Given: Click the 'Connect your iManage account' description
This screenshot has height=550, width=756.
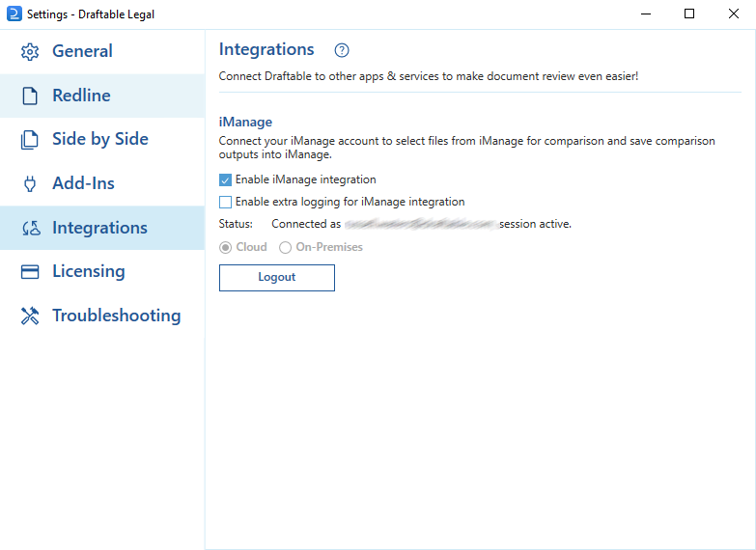Looking at the screenshot, I should tap(466, 148).
